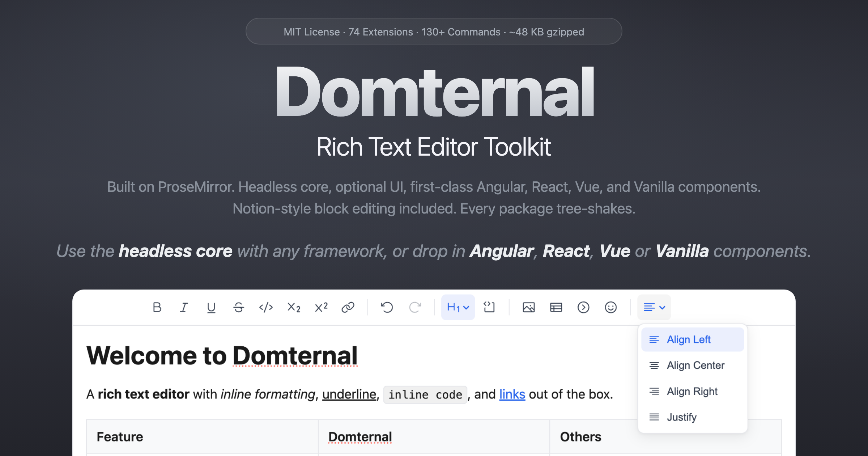Click the redo arrow icon
Image resolution: width=868 pixels, height=456 pixels.
click(x=415, y=307)
